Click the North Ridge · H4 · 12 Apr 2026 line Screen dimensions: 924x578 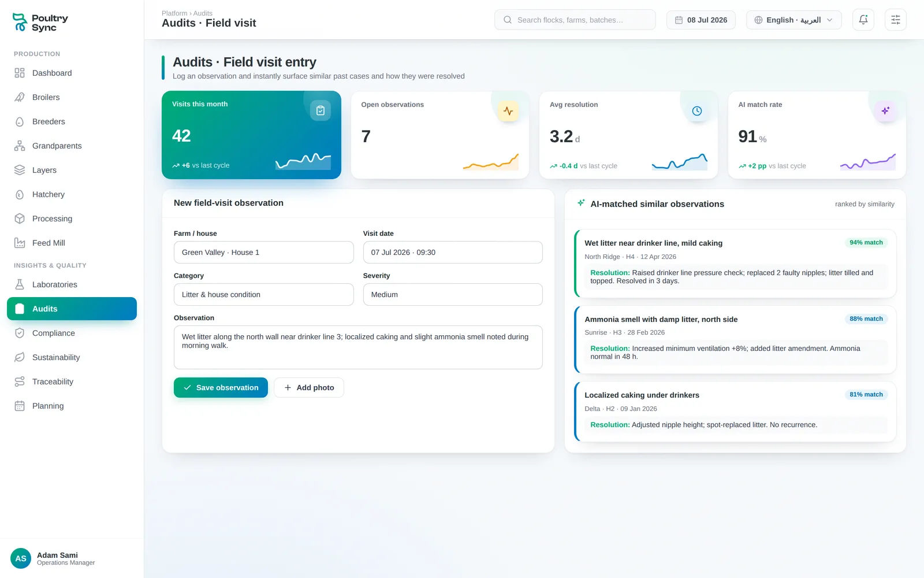630,257
